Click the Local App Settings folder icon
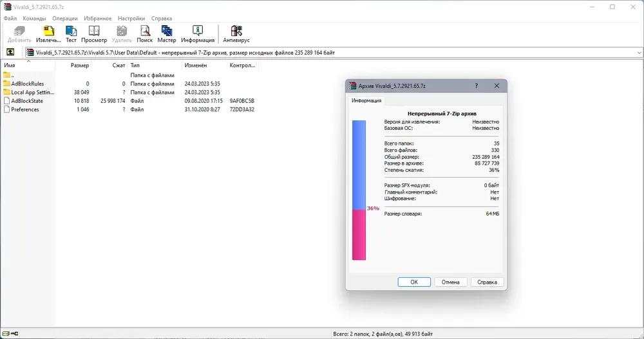This screenshot has height=339, width=644. coord(6,92)
